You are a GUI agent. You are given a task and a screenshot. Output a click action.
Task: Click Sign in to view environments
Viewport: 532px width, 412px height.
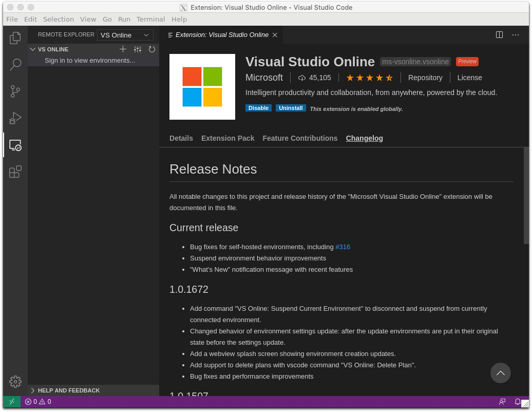[90, 61]
